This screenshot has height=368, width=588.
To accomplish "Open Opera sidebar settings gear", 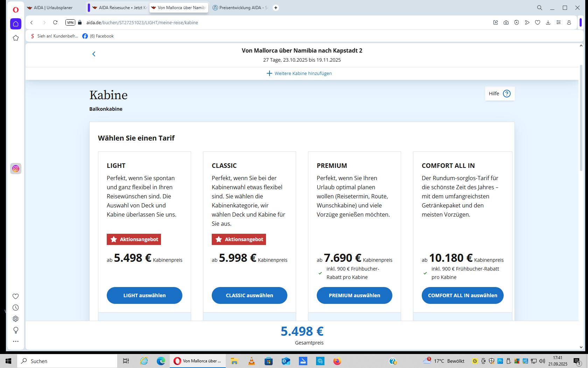I will click(x=16, y=319).
